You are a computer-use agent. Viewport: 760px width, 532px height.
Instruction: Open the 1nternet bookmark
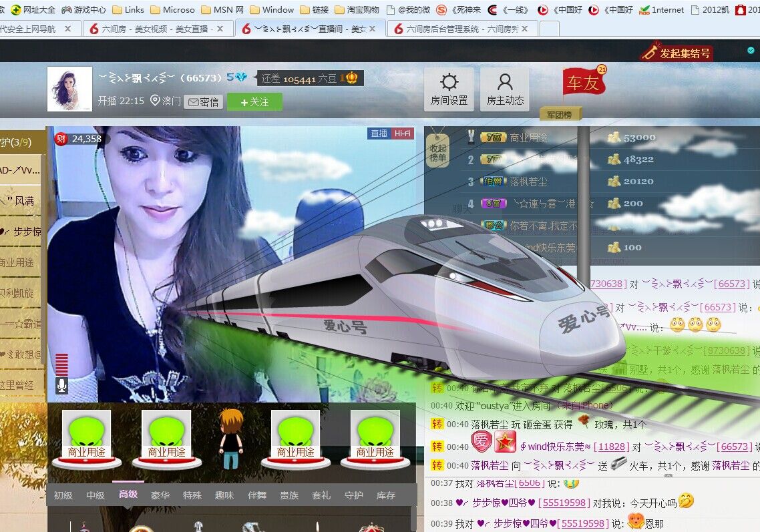coord(662,9)
